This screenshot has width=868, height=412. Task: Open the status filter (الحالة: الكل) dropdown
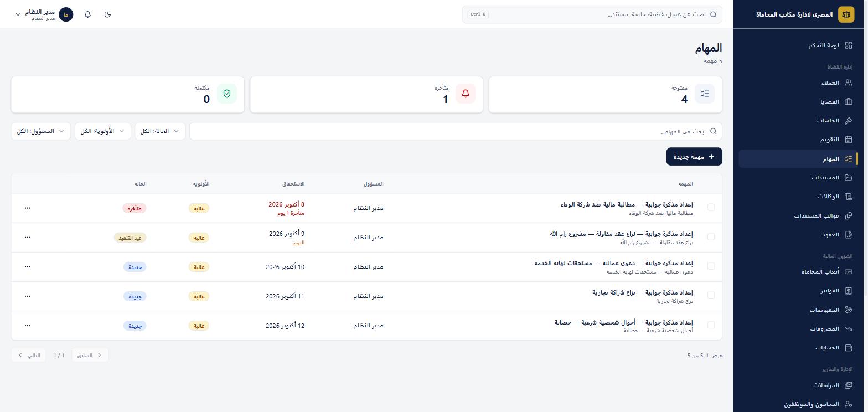click(x=160, y=131)
